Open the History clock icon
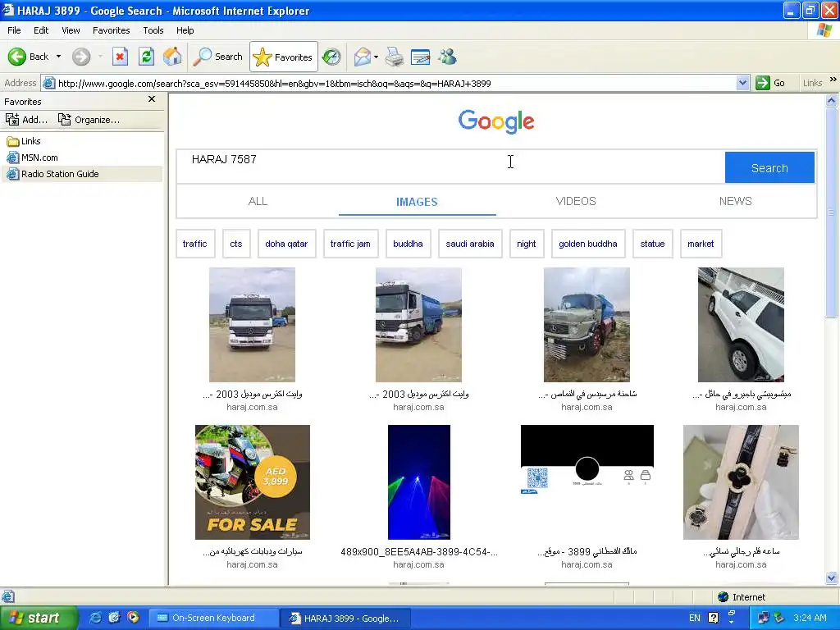840x630 pixels. tap(331, 57)
